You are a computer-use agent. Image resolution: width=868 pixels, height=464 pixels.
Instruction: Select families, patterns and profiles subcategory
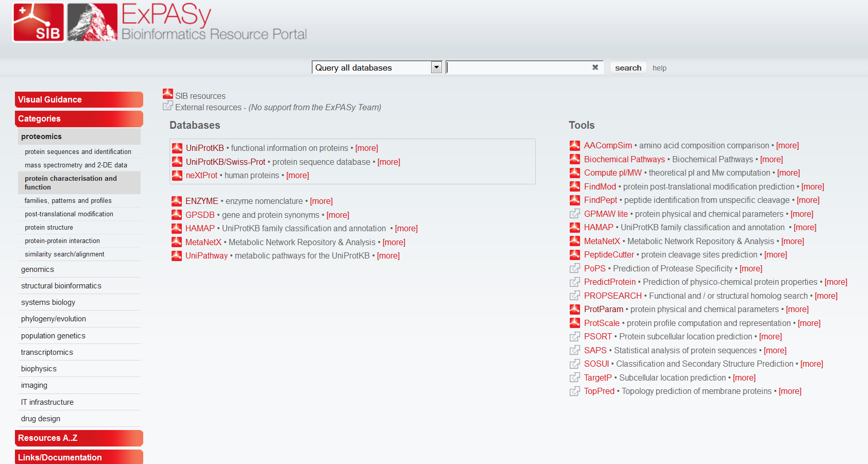pos(79,200)
